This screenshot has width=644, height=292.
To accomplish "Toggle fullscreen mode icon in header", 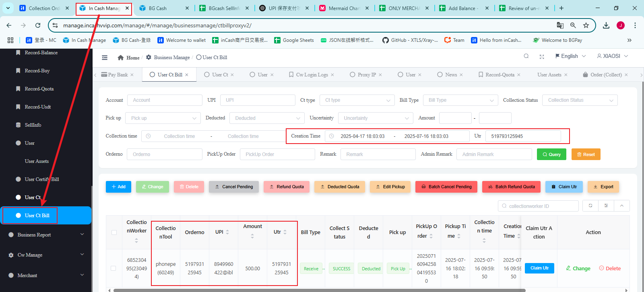I will (x=542, y=57).
